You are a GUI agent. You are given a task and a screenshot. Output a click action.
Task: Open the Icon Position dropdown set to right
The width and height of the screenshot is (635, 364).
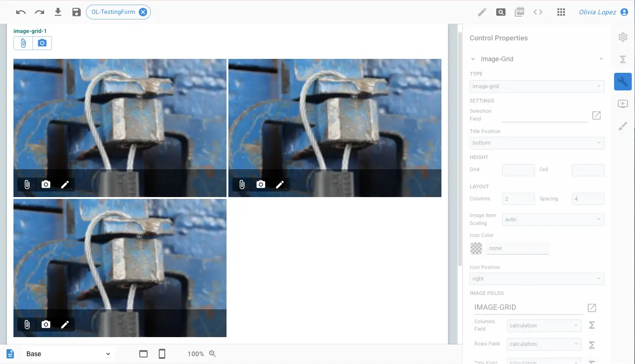[x=537, y=279]
